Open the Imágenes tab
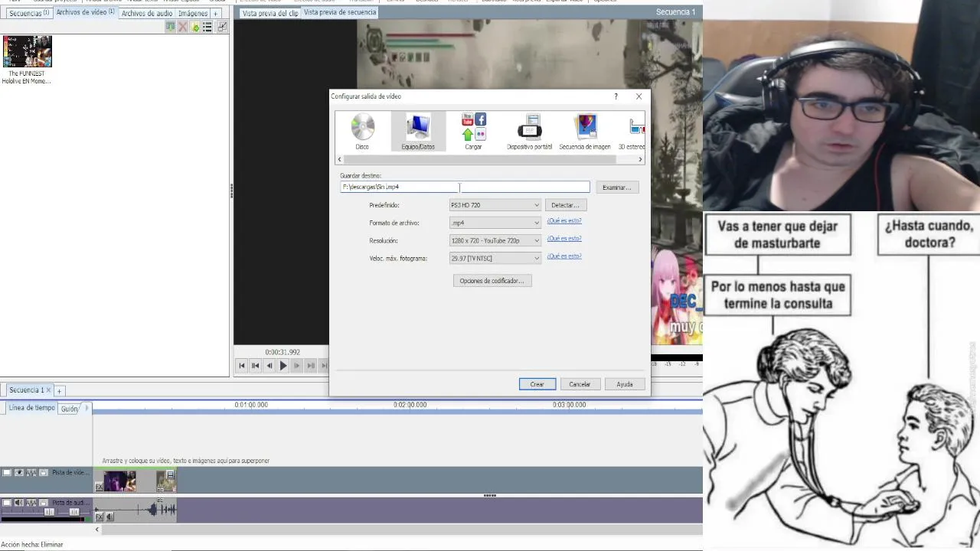 pos(193,13)
